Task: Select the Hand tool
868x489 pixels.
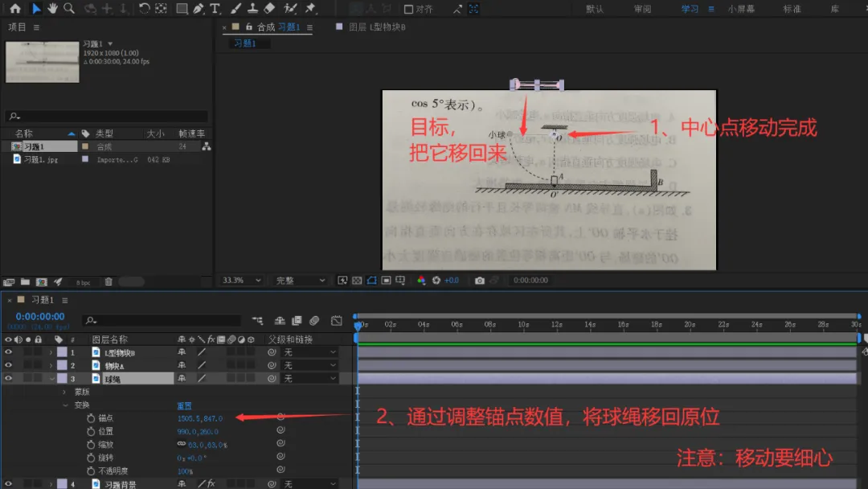Action: point(52,8)
